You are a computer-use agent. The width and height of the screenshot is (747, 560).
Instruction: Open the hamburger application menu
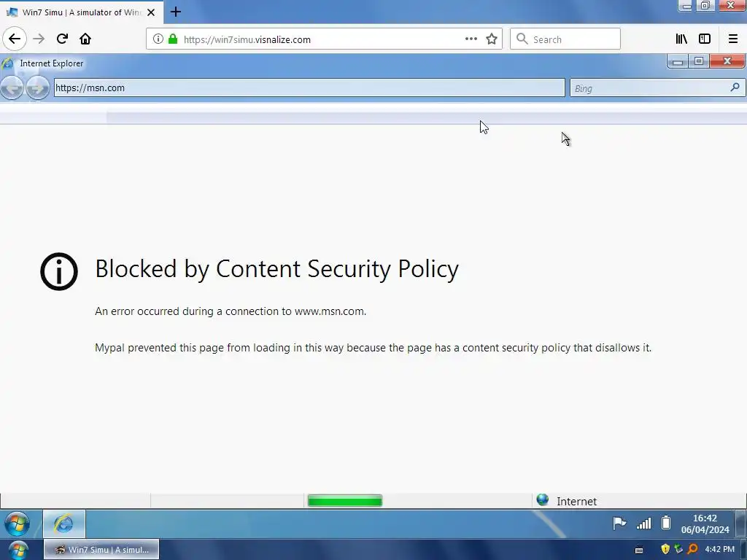[732, 39]
